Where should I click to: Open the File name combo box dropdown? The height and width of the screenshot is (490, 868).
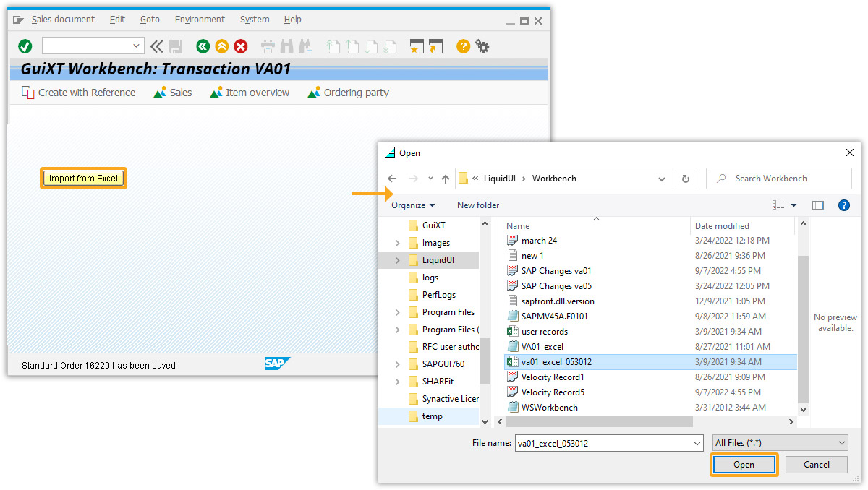click(697, 444)
